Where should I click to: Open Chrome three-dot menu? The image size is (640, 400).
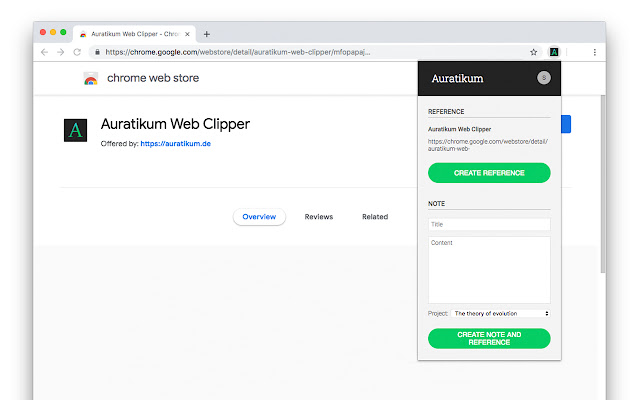[595, 52]
